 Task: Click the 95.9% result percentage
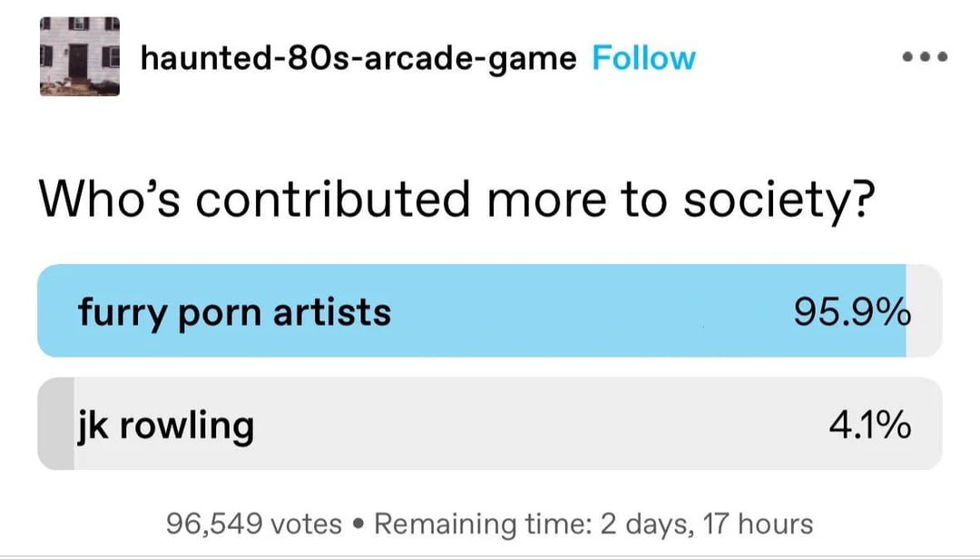(852, 312)
